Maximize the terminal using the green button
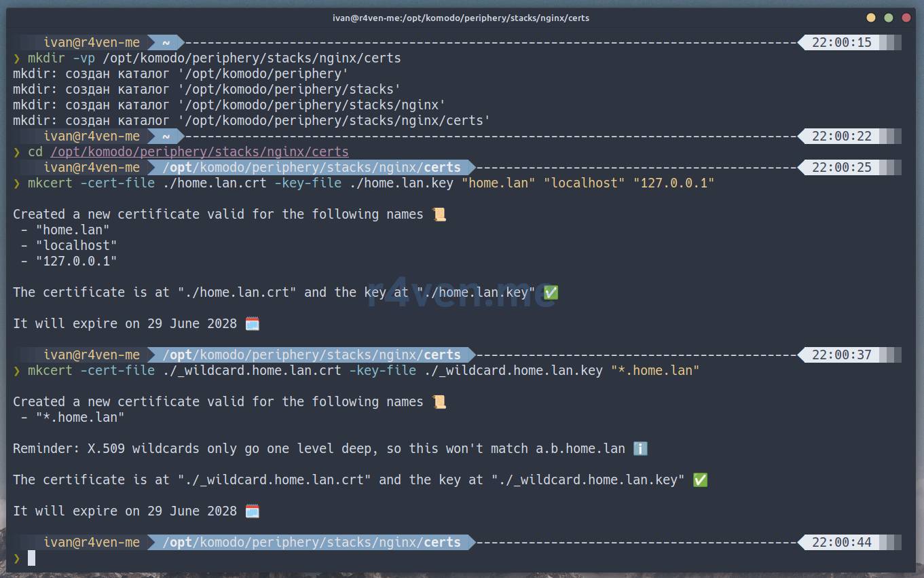The height and width of the screenshot is (578, 924). click(x=888, y=18)
